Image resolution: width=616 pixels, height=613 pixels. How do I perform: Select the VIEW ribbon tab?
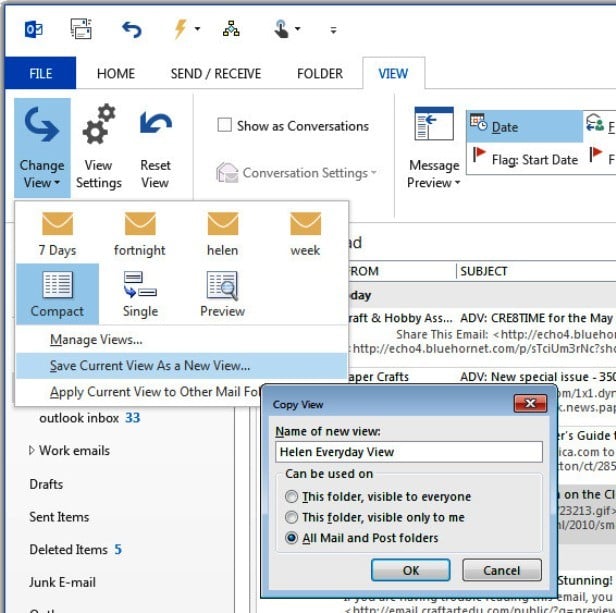(x=393, y=73)
